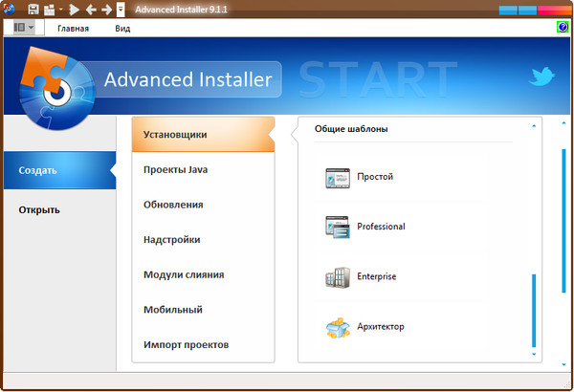This screenshot has height=392, width=574.
Task: Select the Простой template icon
Action: click(x=338, y=177)
